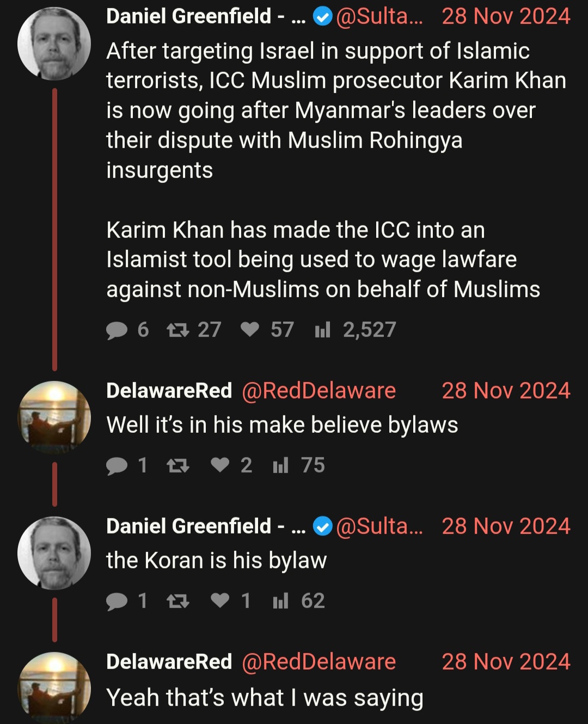View stats showing 75 views
The height and width of the screenshot is (724, 588).
(298, 465)
